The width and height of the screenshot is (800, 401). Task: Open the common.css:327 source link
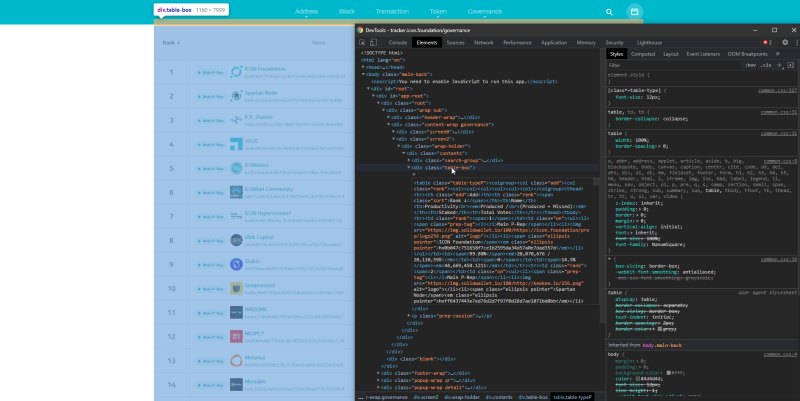(777, 90)
